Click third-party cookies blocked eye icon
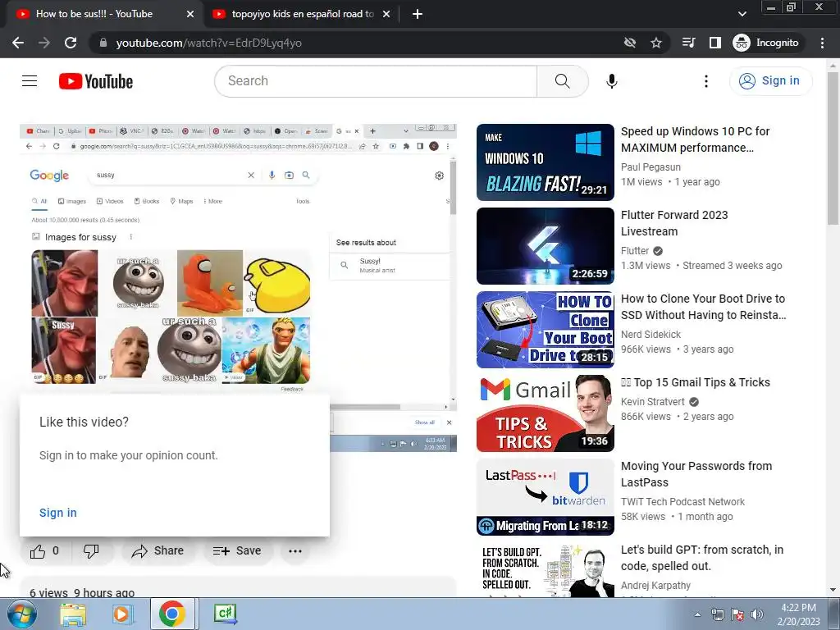This screenshot has width=840, height=630. tap(630, 43)
